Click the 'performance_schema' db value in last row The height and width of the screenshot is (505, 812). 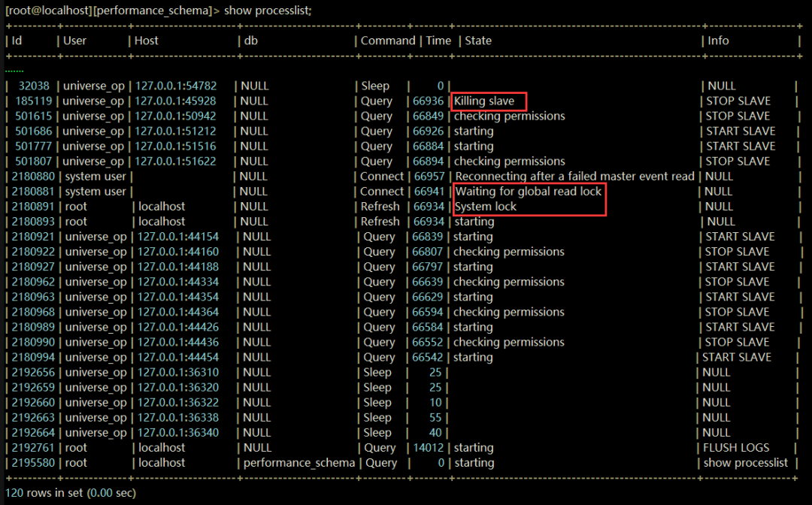pos(298,463)
